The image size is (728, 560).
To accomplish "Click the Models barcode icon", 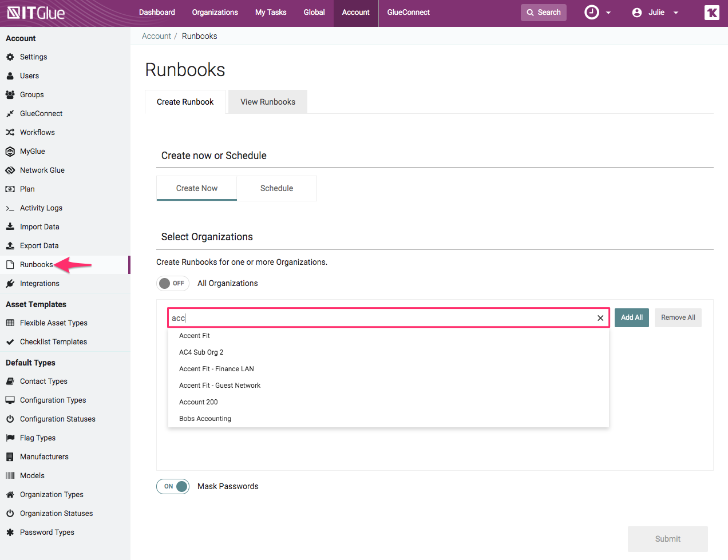I will [10, 476].
